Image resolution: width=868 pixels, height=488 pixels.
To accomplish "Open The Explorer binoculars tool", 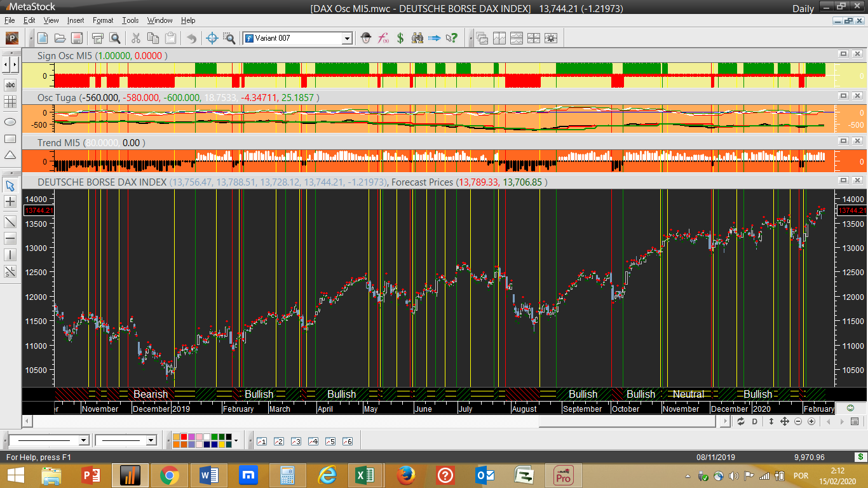I will point(417,38).
